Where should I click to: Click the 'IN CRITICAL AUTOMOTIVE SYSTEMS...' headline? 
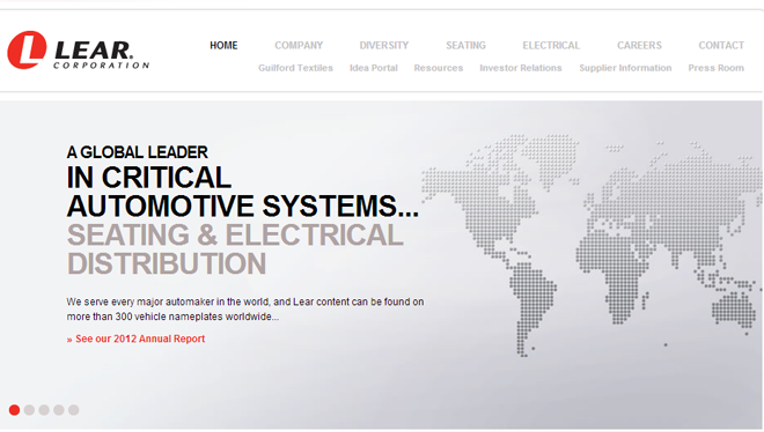(243, 191)
